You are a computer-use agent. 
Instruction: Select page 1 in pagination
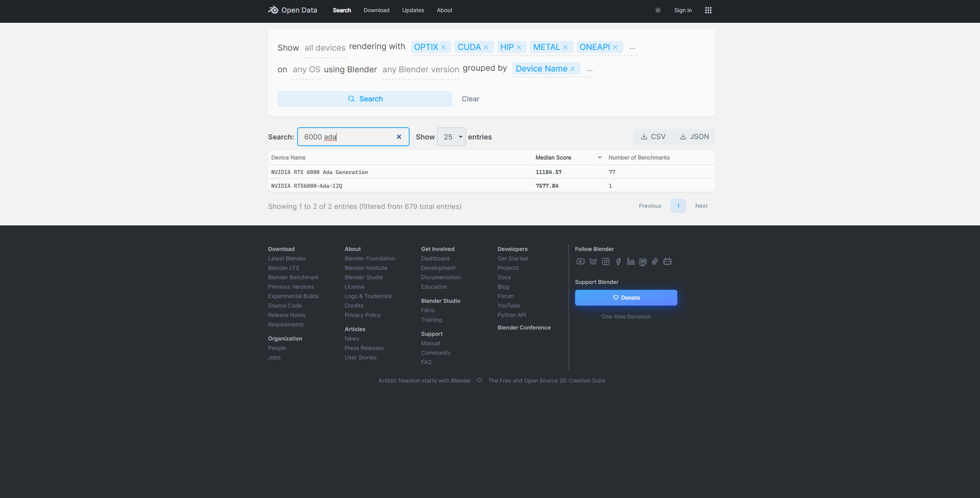pos(678,206)
